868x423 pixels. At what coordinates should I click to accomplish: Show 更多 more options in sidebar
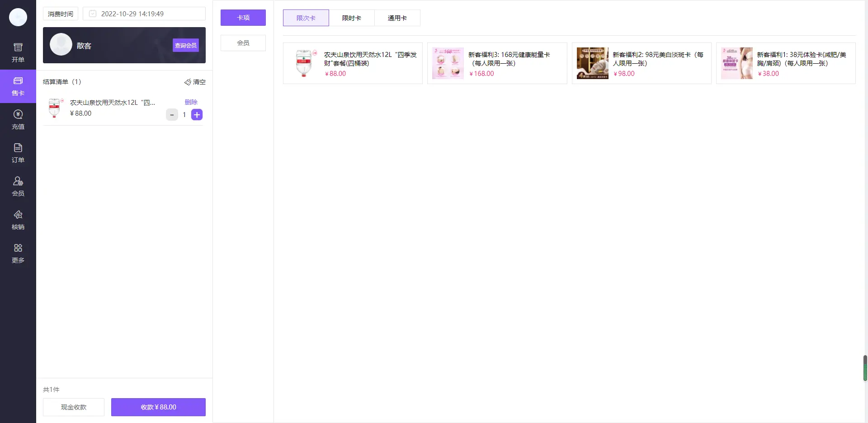18,254
